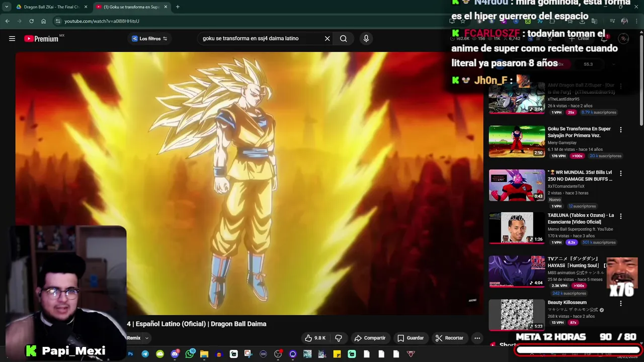Click the 'Nuevo' badge under WR MUNDIAL
This screenshot has width=644, height=362.
tap(555, 200)
